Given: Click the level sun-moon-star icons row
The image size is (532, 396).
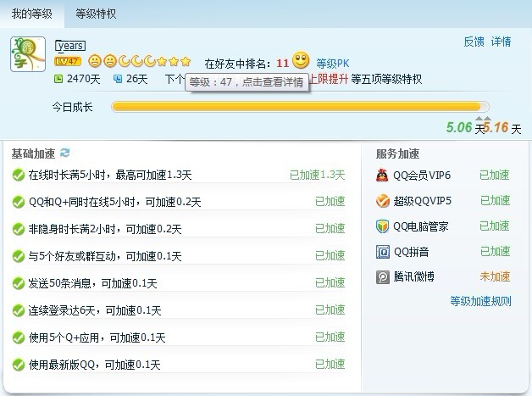Looking at the screenshot, I should coord(140,61).
